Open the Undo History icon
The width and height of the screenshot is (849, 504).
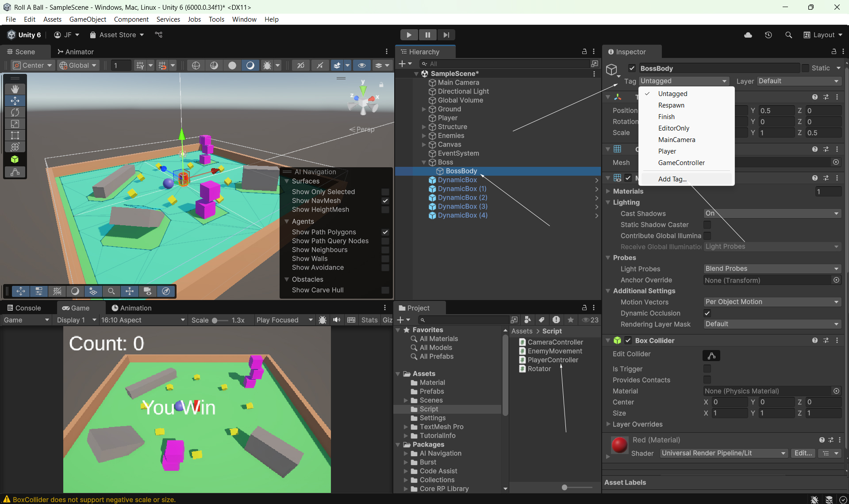768,35
